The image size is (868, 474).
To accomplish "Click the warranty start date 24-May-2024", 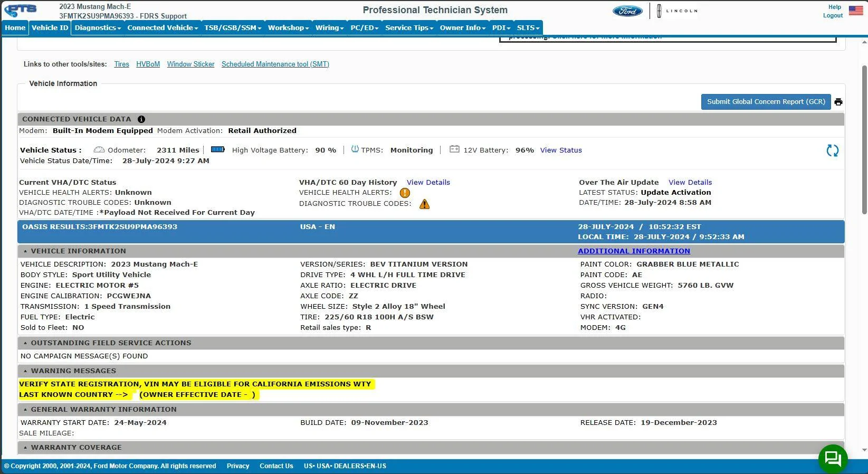I will [140, 423].
